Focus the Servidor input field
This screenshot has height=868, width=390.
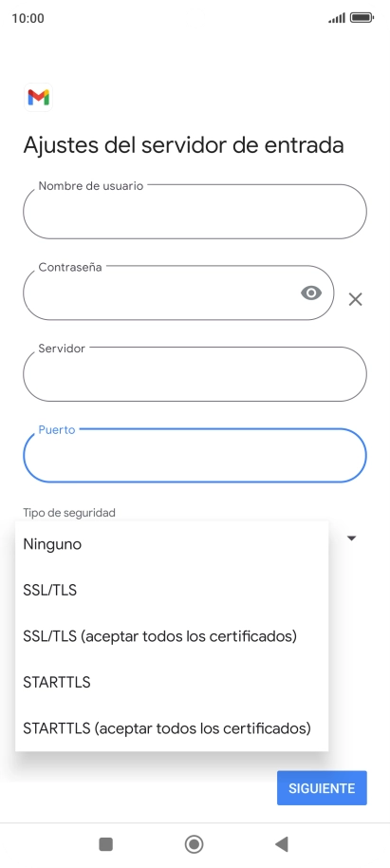point(195,374)
